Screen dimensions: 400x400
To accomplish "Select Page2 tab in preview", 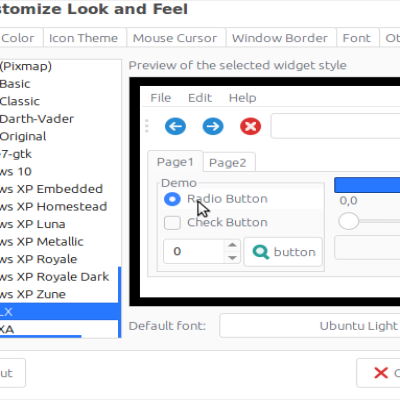I will [229, 162].
